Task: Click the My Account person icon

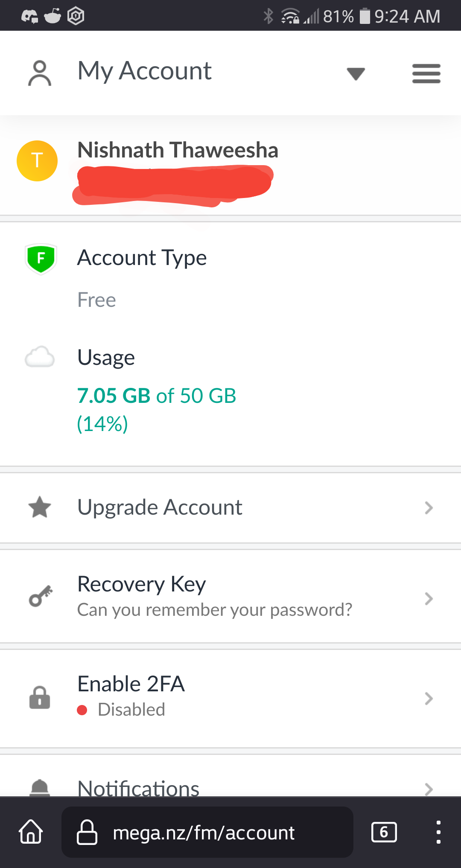Action: (40, 73)
